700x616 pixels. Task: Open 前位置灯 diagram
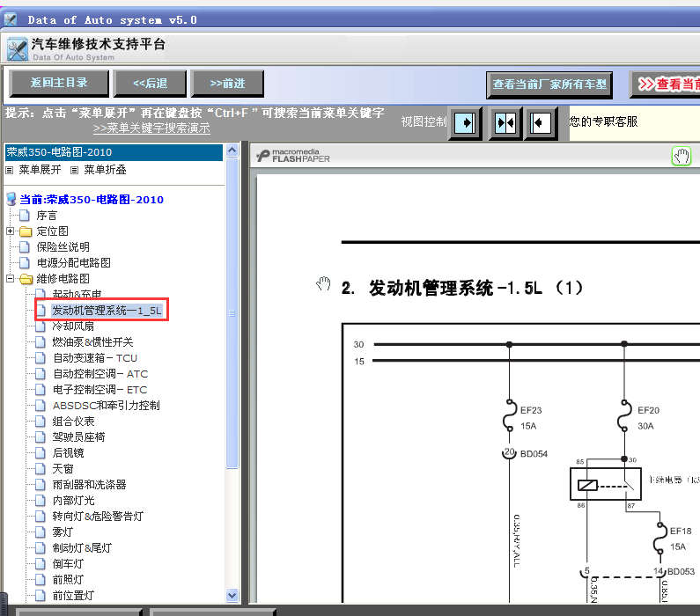(73, 596)
